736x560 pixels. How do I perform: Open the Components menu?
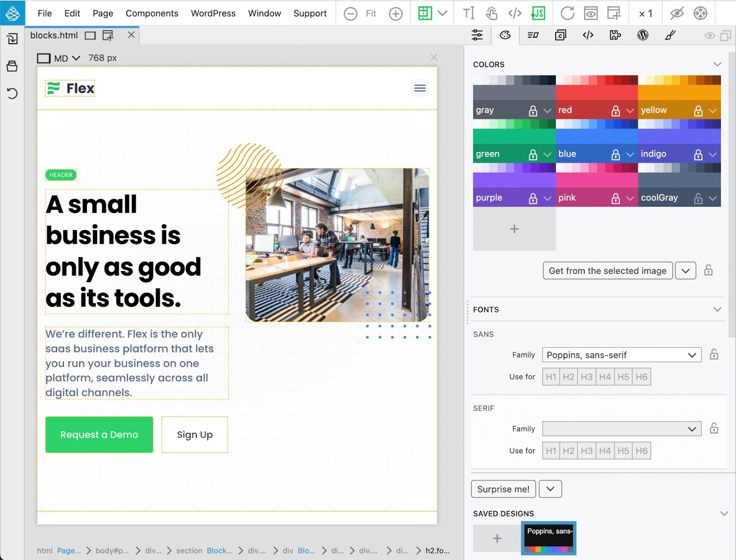pyautogui.click(x=152, y=13)
